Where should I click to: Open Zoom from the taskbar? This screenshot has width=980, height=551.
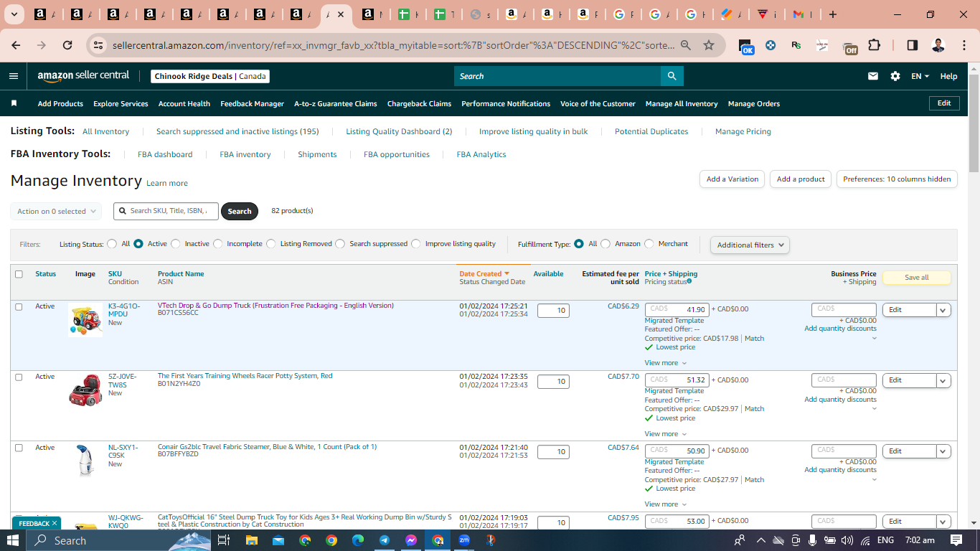coord(464,540)
